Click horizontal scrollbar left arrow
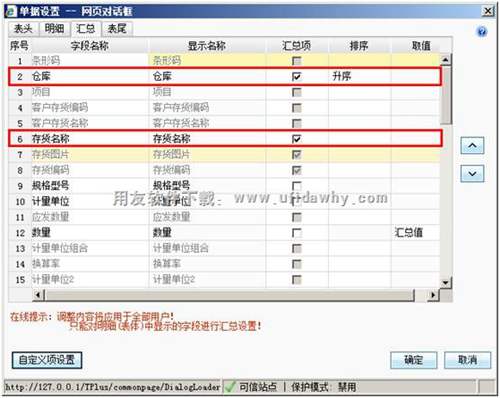 pyautogui.click(x=38, y=295)
